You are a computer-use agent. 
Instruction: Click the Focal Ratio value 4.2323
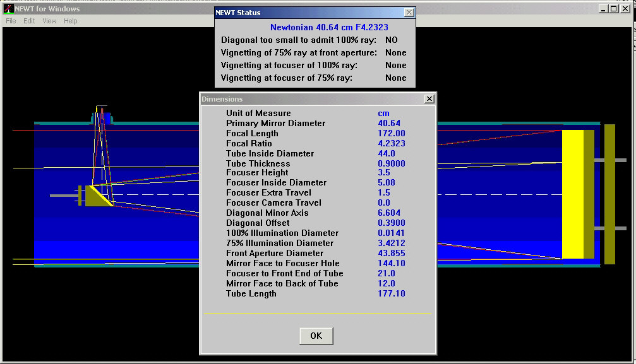coord(392,143)
